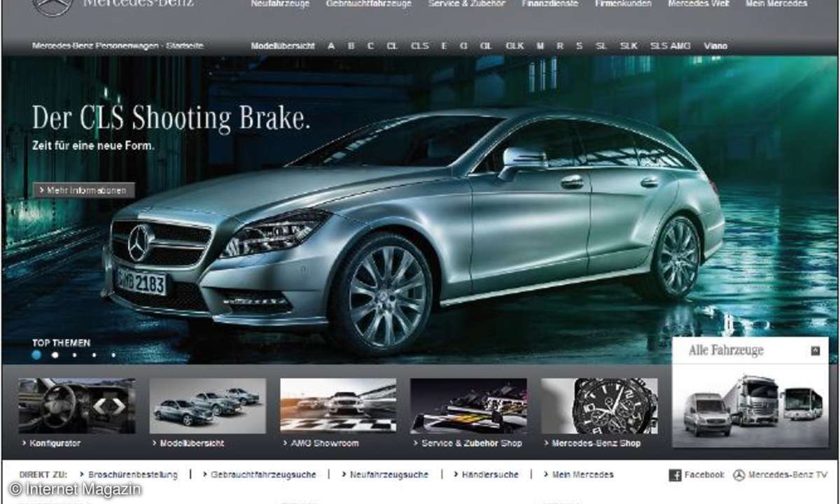This screenshot has width=840, height=504.
Task: Open the Mercedes Welt menu
Action: 698,3
